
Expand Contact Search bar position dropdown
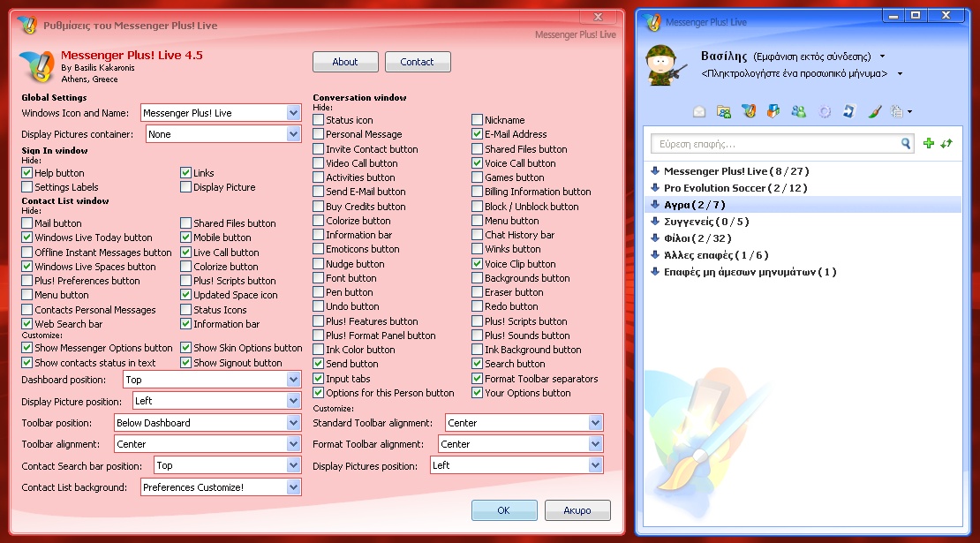point(228,465)
